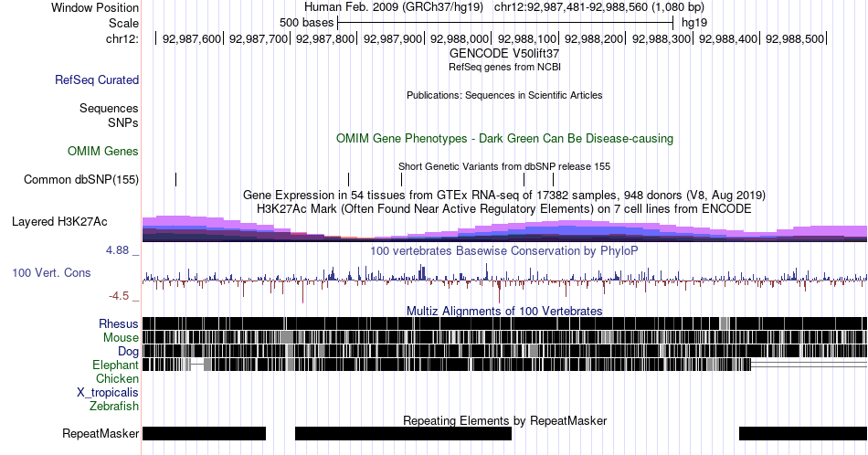Viewport: 868px width, 455px height.
Task: Click the Publications: Sequences in Scientific Articles title
Action: tap(504, 95)
